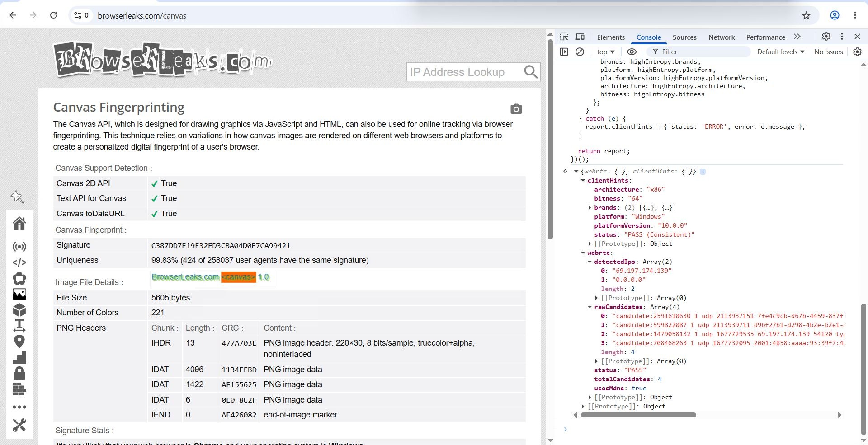Click the IP lookup magnifier icon
The width and height of the screenshot is (868, 445).
(531, 72)
